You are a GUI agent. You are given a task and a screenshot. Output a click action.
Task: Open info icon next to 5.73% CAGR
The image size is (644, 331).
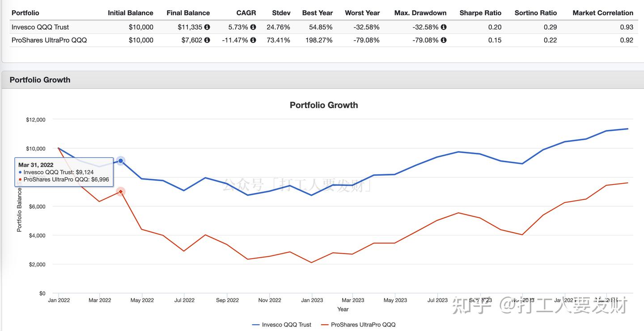(x=253, y=27)
